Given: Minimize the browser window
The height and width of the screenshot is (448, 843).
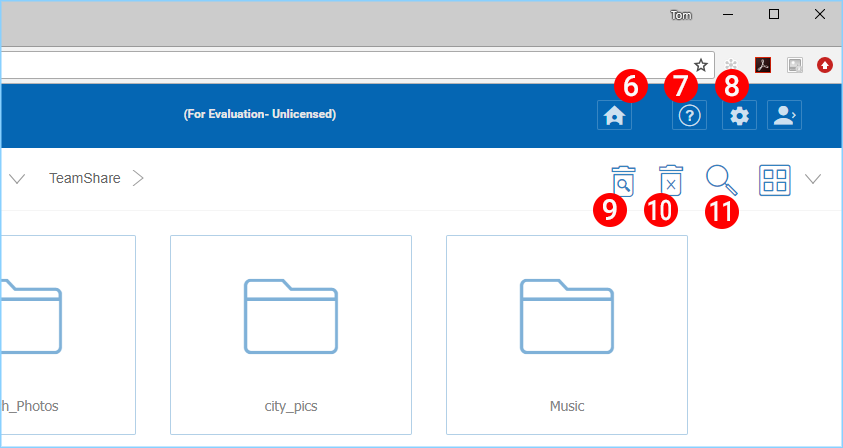Looking at the screenshot, I should pos(727,15).
